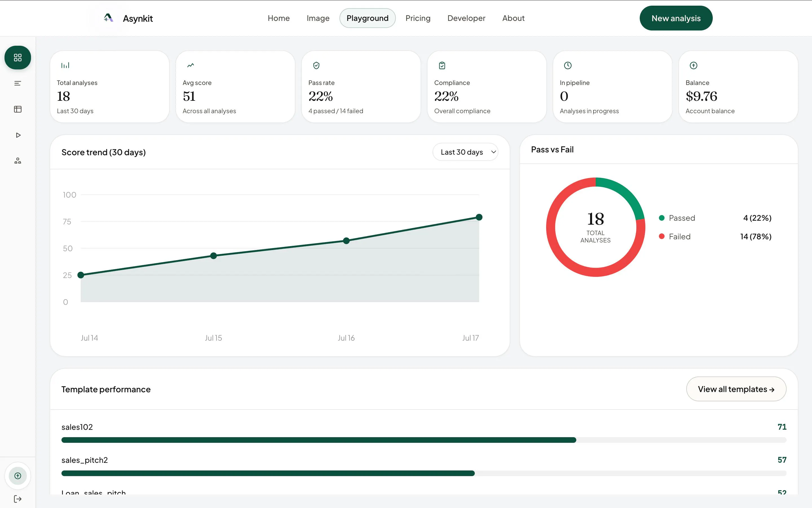Click the Asynkit brand name
This screenshot has width=812, height=508.
138,18
